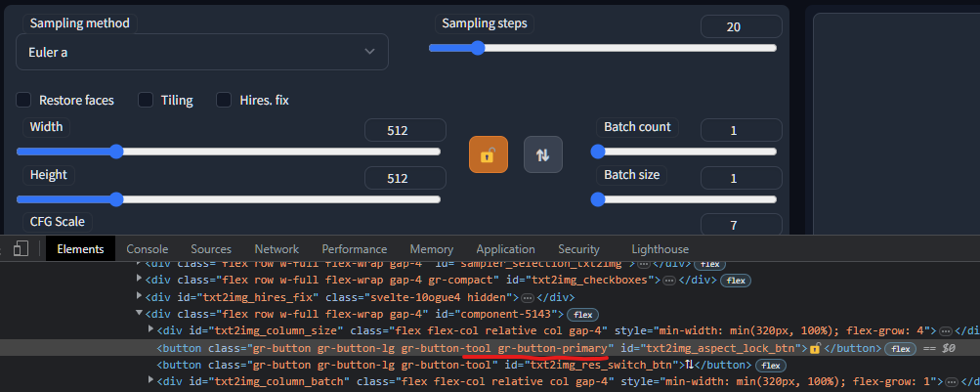980x392 pixels.
Task: Open the Performance tab
Action: (x=355, y=249)
